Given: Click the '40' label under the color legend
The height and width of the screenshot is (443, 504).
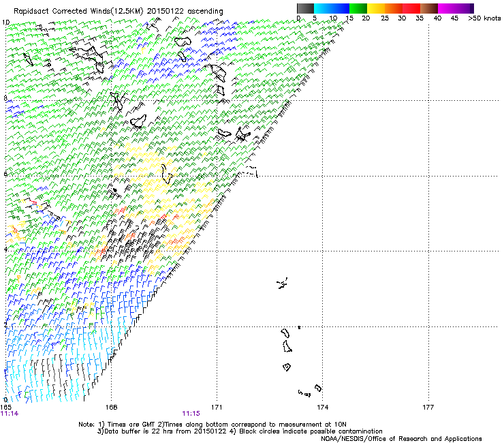Looking at the screenshot, I should (437, 18).
